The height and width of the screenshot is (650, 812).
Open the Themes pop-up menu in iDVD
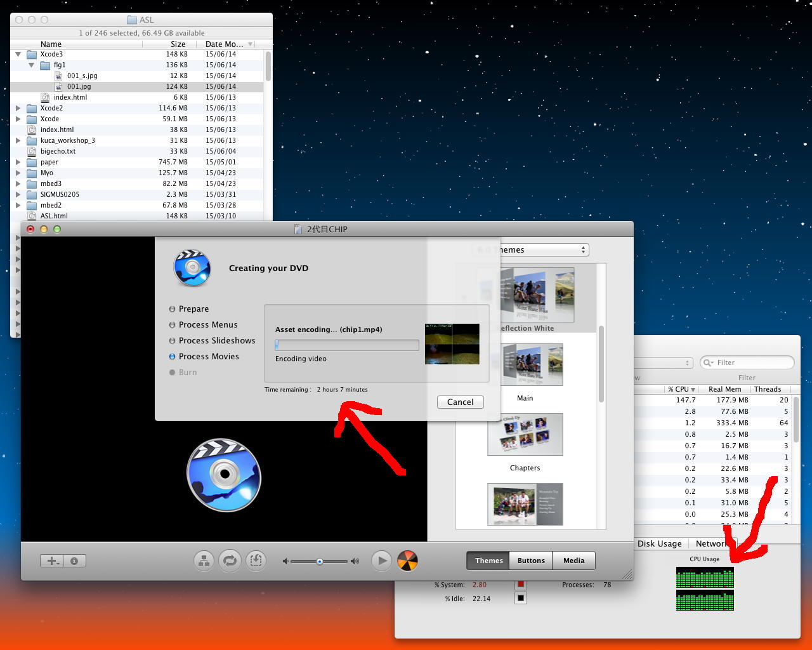[x=530, y=250]
